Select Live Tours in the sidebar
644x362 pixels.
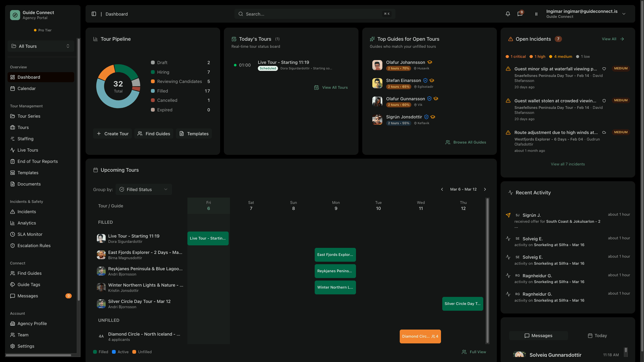click(28, 150)
